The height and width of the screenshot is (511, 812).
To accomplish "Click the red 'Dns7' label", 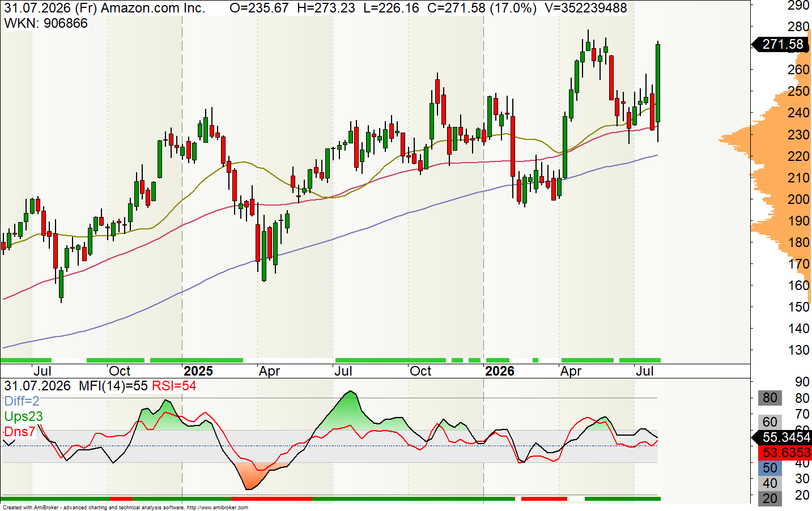I will click(19, 432).
